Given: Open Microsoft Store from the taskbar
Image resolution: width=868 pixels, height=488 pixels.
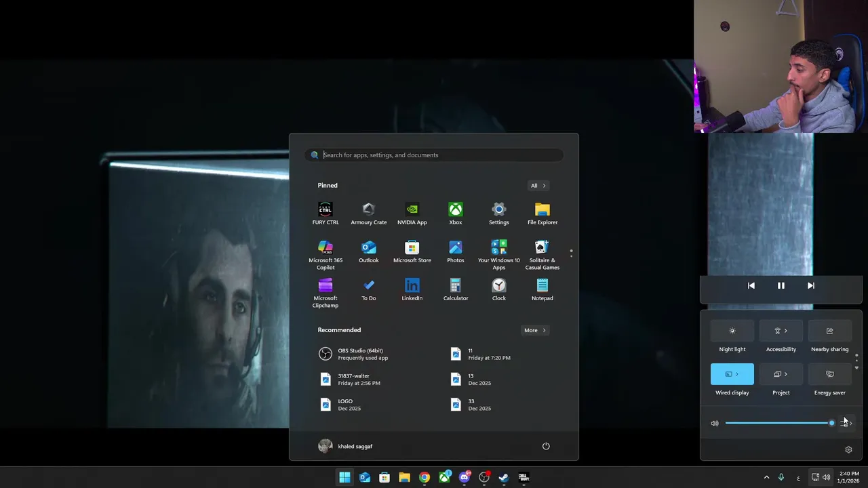Looking at the screenshot, I should (x=384, y=477).
